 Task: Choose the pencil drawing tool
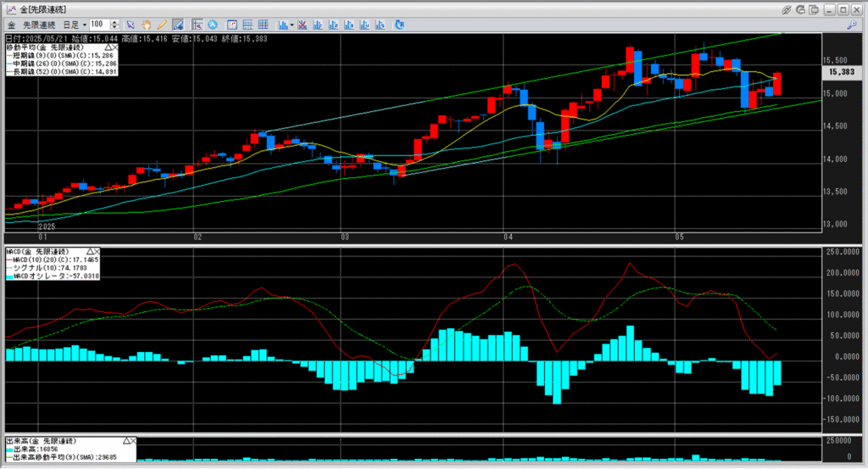coord(161,25)
